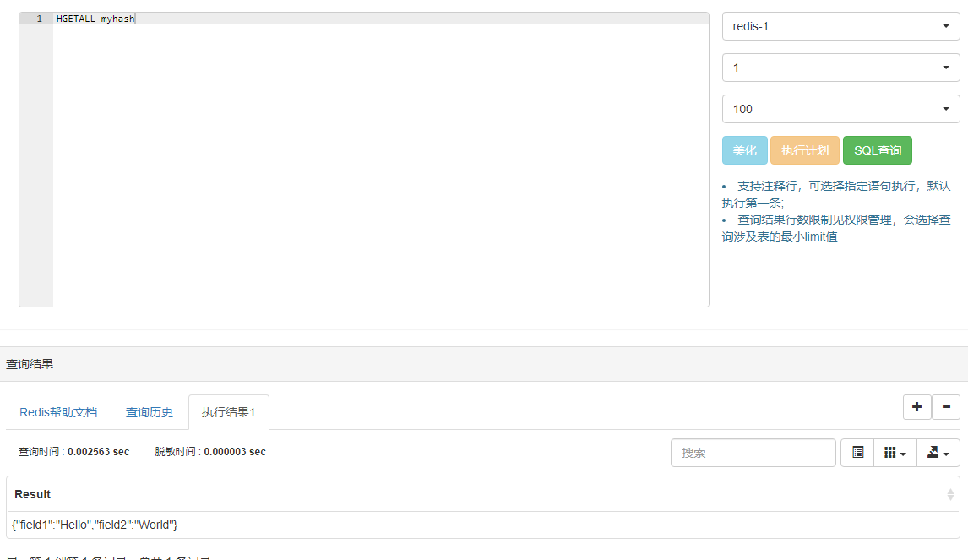Switch to the Redis帮助文档 tab
Image resolution: width=968 pixels, height=560 pixels.
click(58, 412)
